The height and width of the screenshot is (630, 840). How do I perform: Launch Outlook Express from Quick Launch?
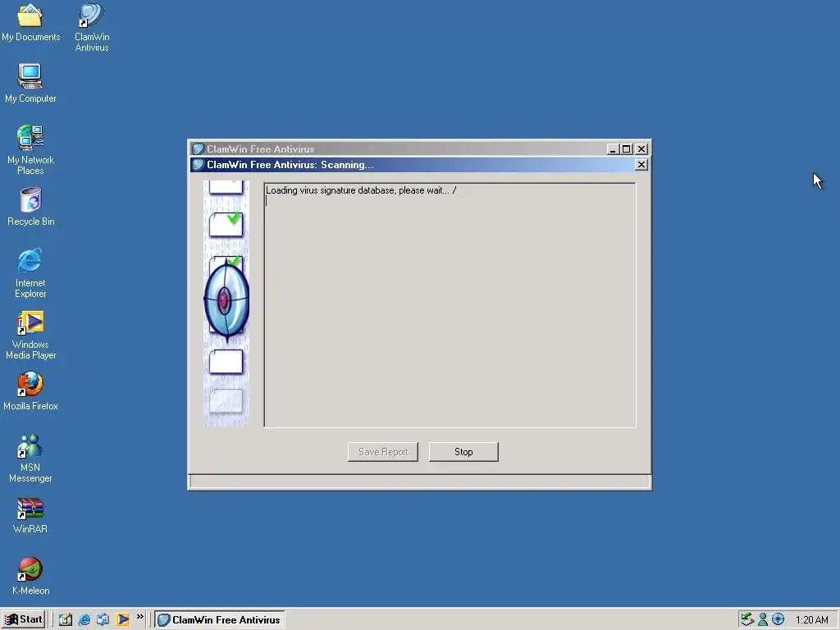[x=103, y=619]
